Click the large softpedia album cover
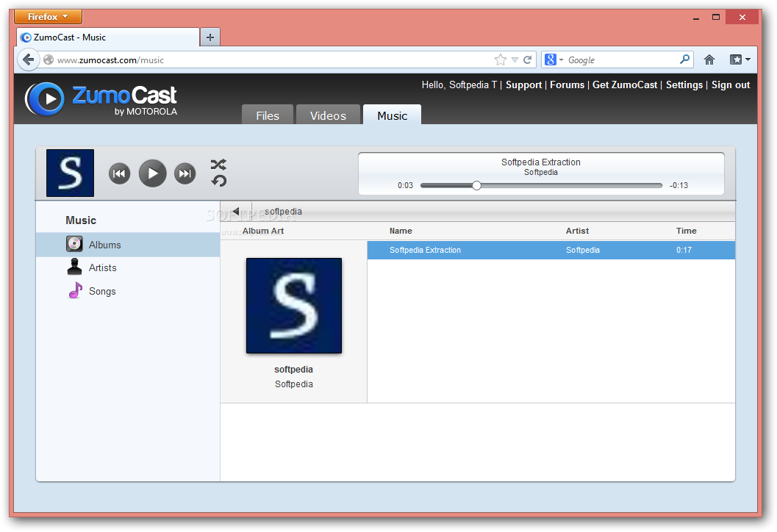 click(294, 306)
